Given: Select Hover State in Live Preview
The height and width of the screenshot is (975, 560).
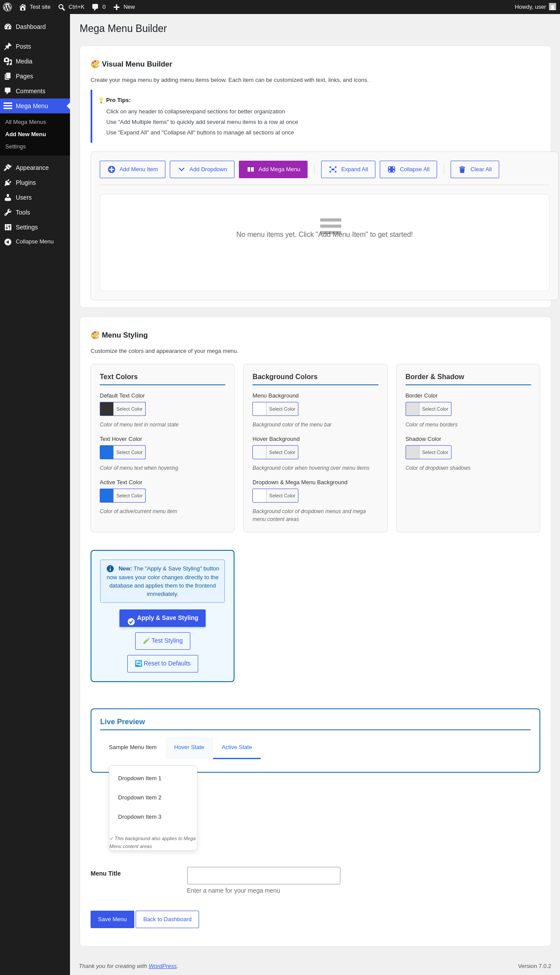Looking at the screenshot, I should (x=189, y=747).
